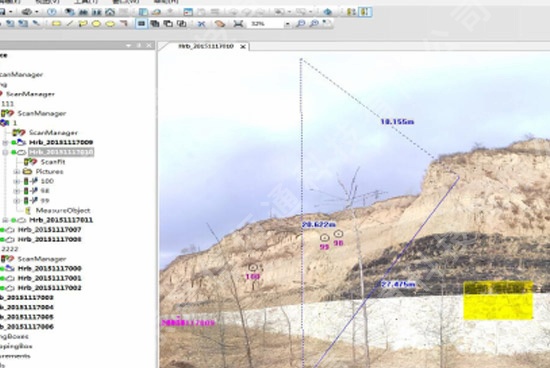550x368 pixels.
Task: Open the 32% zoom level dropdown
Action: tap(288, 24)
